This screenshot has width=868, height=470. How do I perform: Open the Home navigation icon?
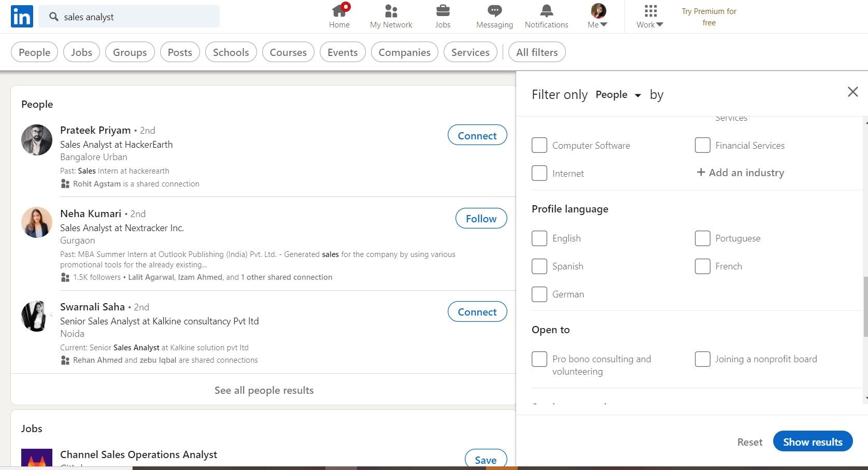pyautogui.click(x=339, y=11)
